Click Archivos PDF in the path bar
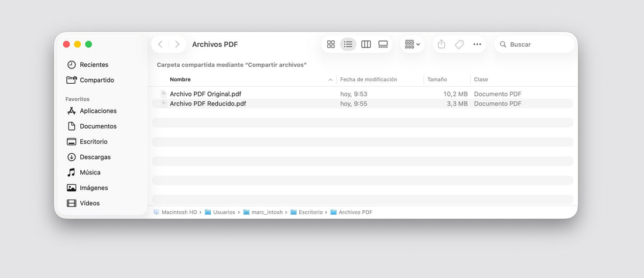The width and height of the screenshot is (644, 278). tap(352, 212)
